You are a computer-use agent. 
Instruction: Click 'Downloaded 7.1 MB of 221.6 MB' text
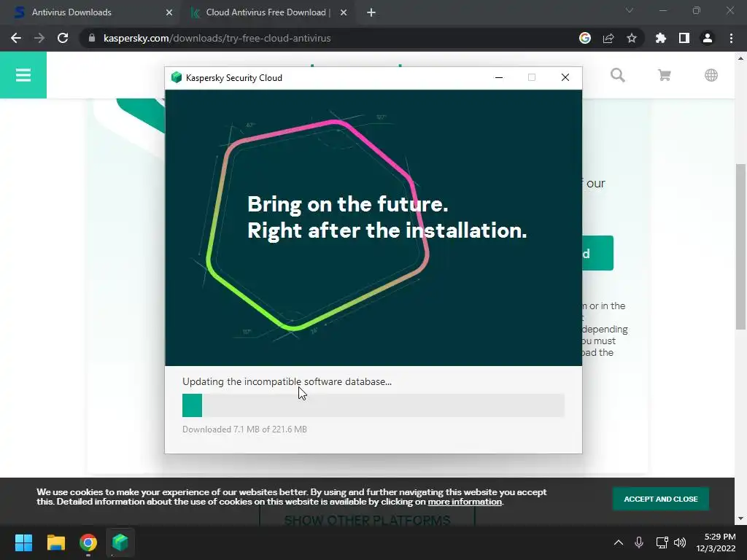click(244, 429)
